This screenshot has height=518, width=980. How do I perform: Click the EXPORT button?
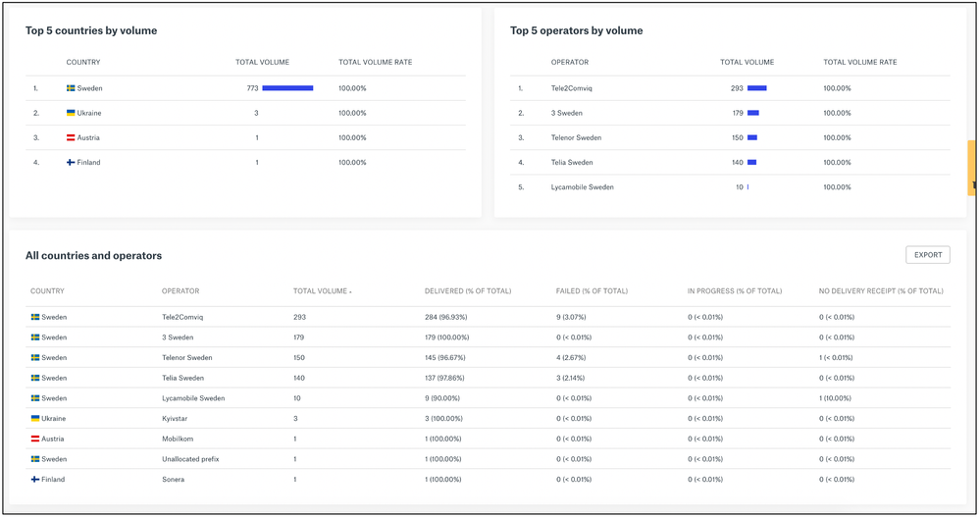[x=927, y=255]
